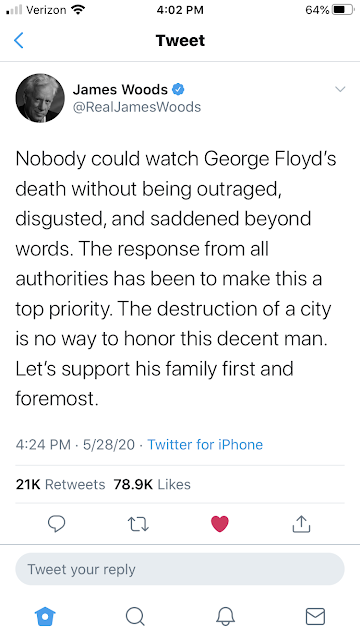View the 21K Retweets list
Screen dimensions: 360x640
60,484
